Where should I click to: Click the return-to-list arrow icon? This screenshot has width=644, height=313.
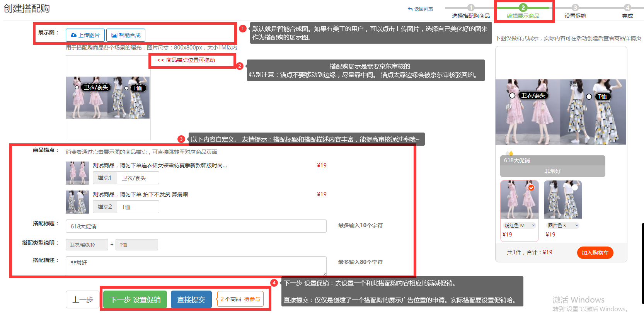(410, 9)
